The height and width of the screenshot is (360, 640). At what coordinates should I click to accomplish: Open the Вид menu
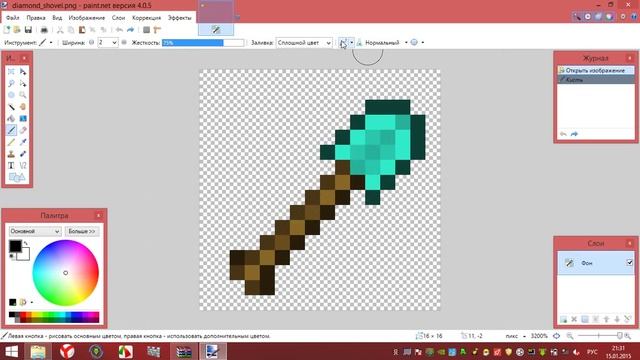tap(57, 18)
